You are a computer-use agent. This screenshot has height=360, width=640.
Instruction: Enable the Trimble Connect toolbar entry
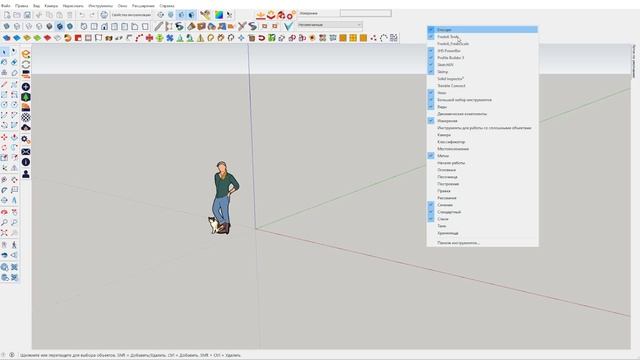click(482, 86)
